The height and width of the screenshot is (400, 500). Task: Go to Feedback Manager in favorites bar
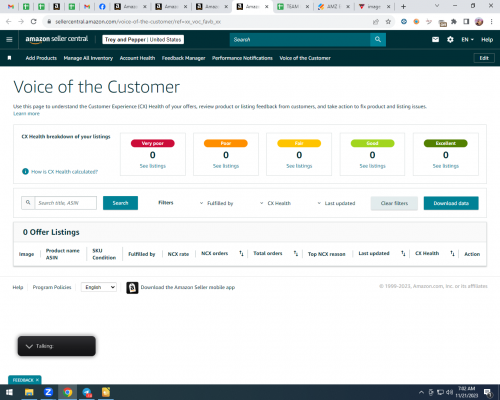pos(184,58)
